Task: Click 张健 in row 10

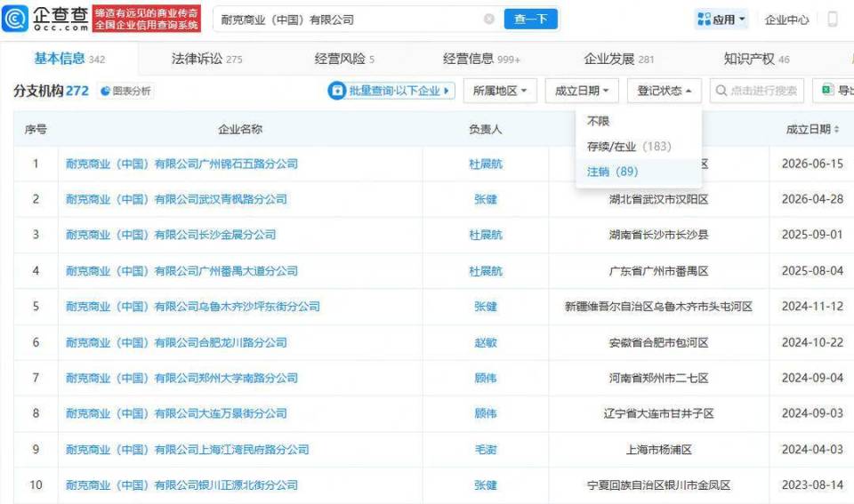Action: [x=486, y=484]
